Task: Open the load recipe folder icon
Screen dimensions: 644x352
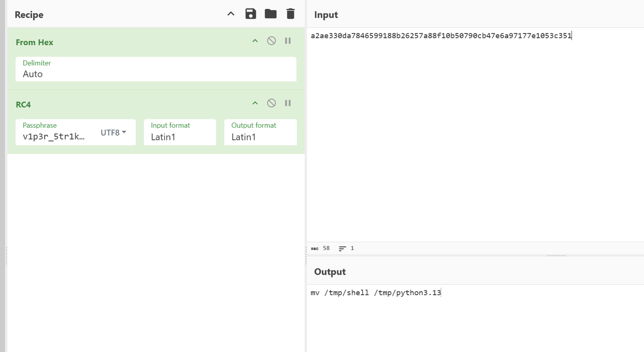Action: pyautogui.click(x=271, y=14)
